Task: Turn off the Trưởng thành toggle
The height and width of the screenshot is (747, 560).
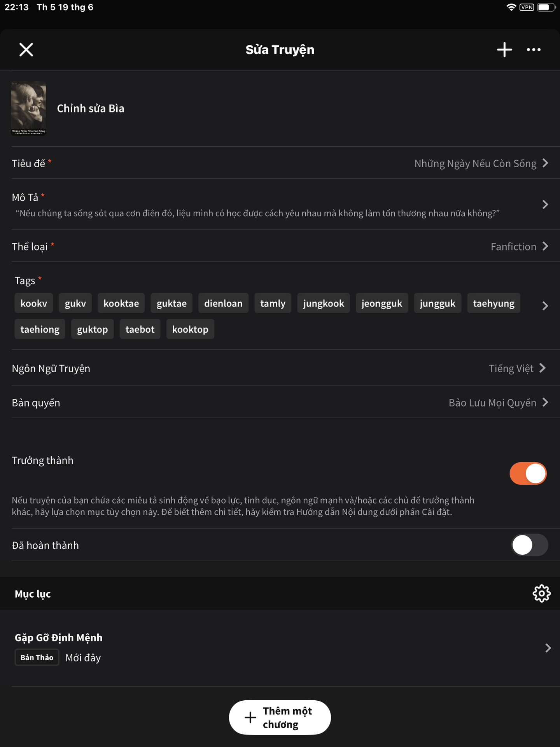Action: 528,473
